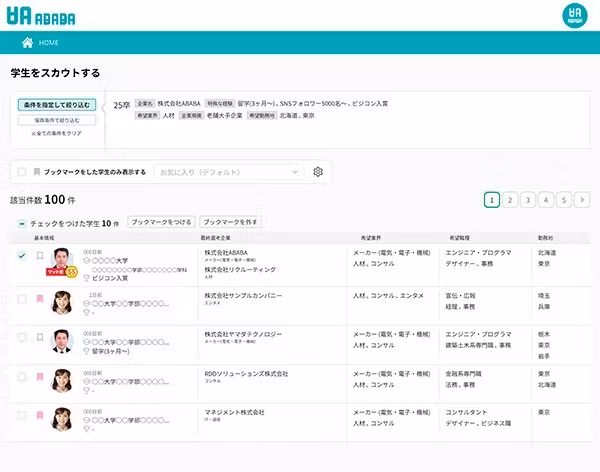600x472 pixels.
Task: Open photo of student in RDDソリューションズ row
Action: 62,381
